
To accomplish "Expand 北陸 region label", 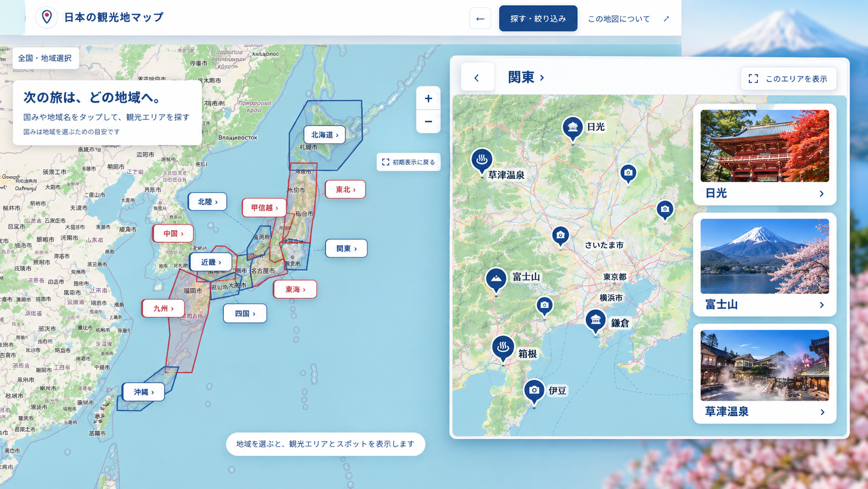I will coord(207,202).
